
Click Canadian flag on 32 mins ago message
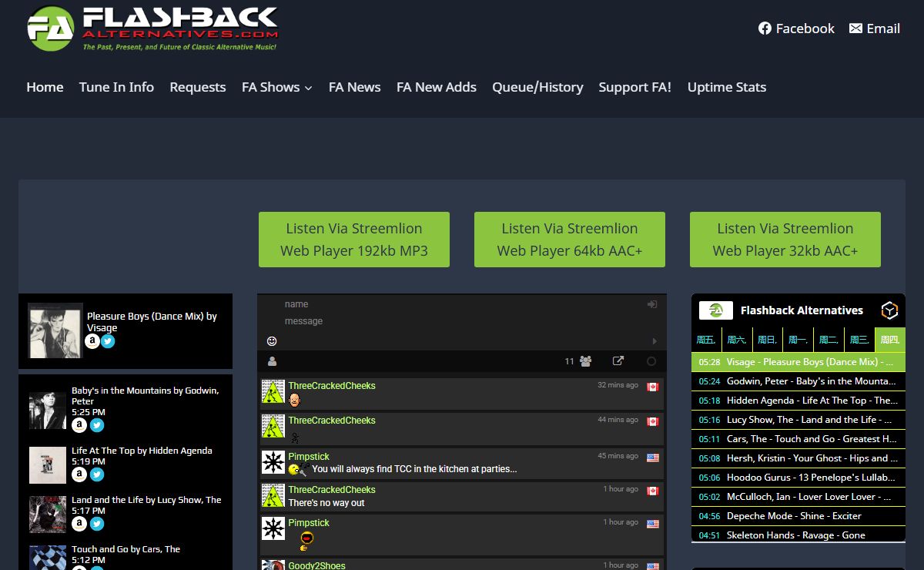tap(653, 387)
